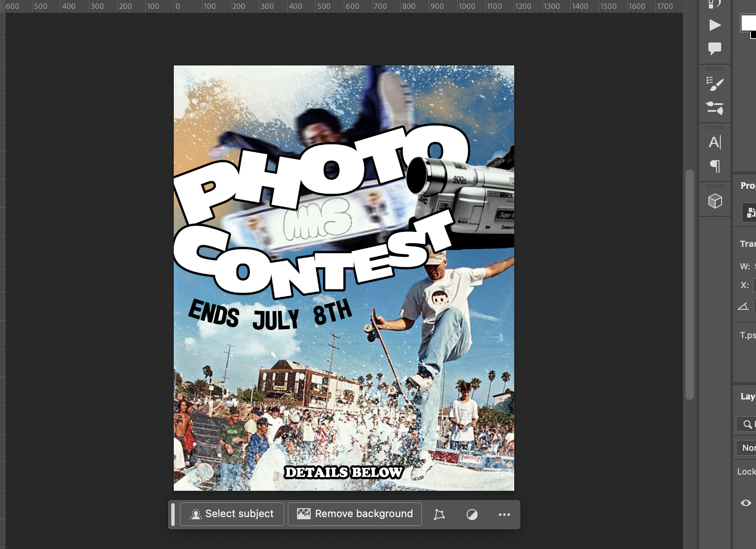Open the 3D cube panel icon

715,201
